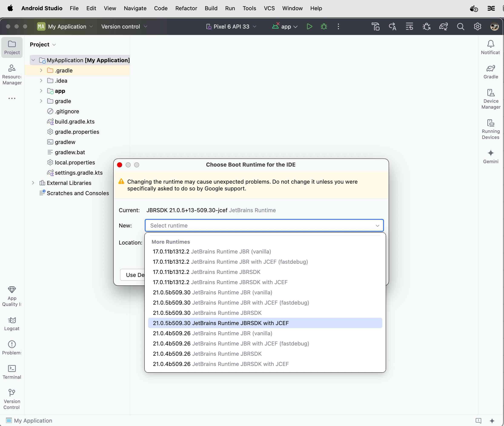Expand the .gradle folder
504x426 pixels.
41,70
